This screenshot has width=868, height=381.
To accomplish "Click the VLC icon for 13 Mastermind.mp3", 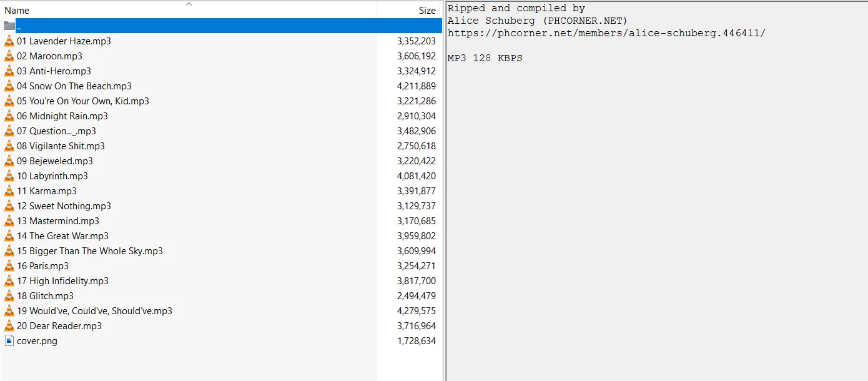I will click(9, 221).
